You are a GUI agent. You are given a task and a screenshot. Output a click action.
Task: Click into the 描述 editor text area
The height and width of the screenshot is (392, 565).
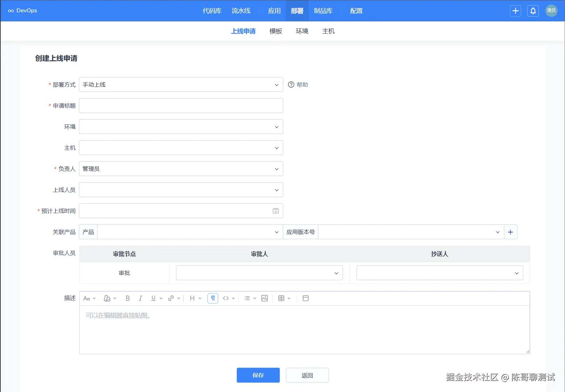pyautogui.click(x=305, y=330)
